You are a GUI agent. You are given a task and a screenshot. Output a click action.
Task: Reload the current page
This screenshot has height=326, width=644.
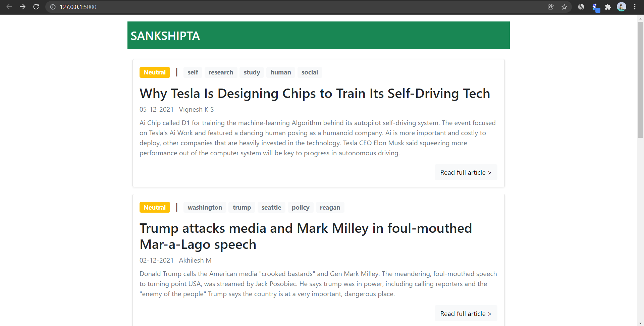click(36, 7)
